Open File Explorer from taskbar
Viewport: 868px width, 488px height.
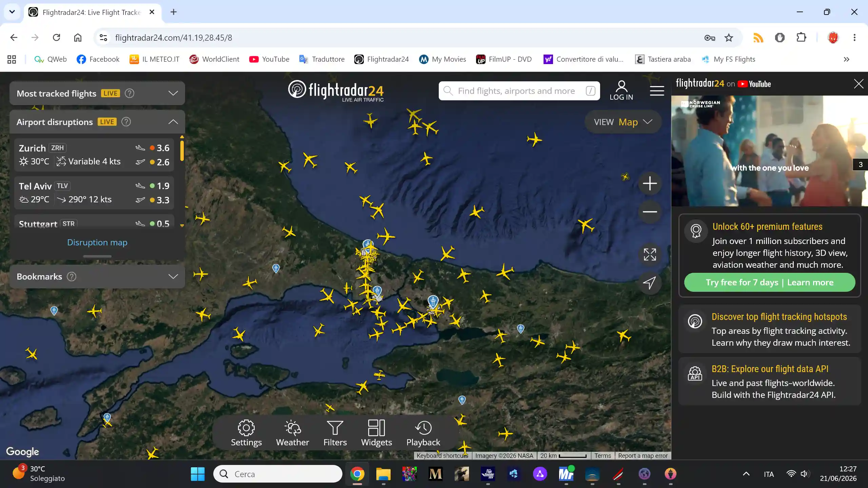(x=383, y=474)
